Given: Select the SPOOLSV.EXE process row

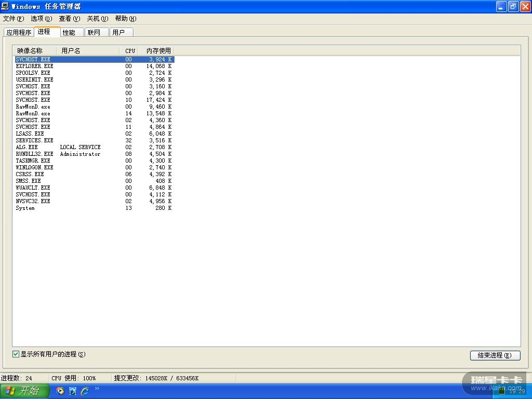Looking at the screenshot, I should (94, 73).
